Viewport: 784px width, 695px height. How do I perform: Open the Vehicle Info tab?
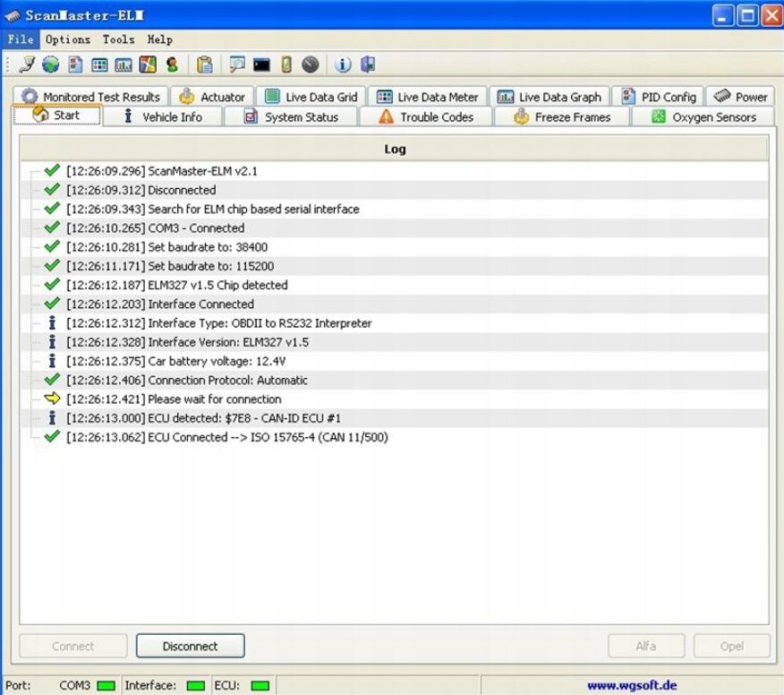pos(163,116)
